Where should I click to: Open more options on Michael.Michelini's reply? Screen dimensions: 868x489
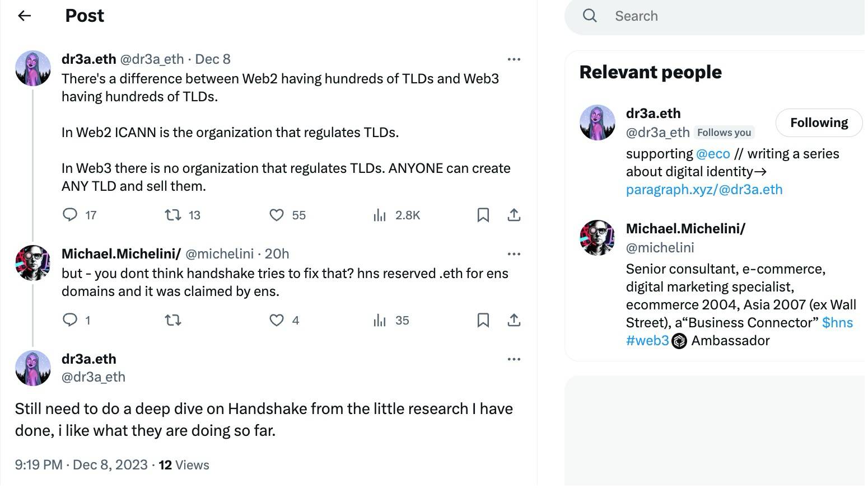click(x=514, y=254)
